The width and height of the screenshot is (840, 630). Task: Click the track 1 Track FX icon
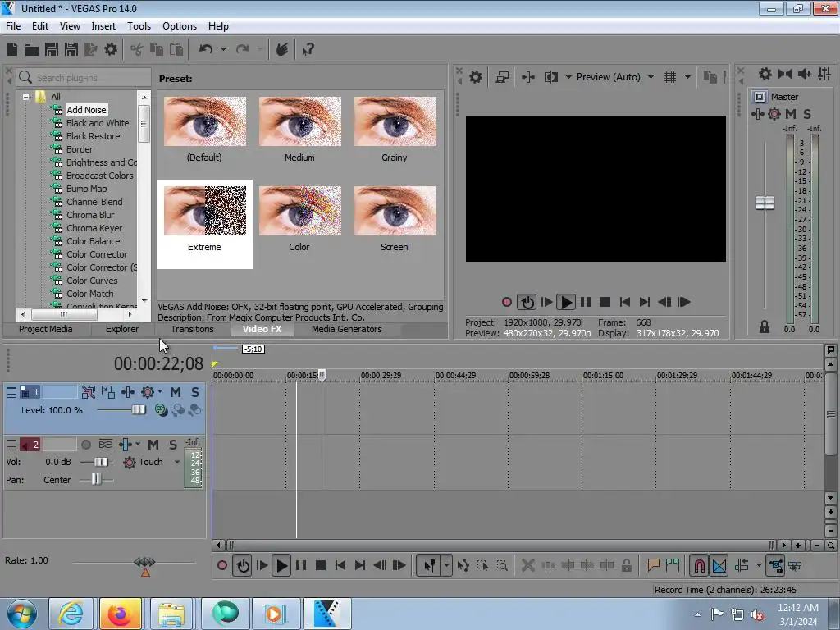(127, 392)
